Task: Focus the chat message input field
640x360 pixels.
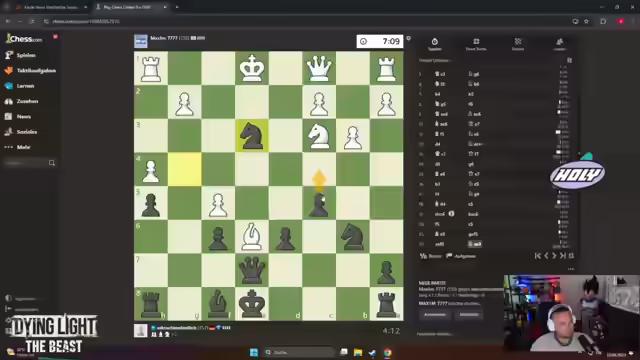Action: click(x=457, y=334)
